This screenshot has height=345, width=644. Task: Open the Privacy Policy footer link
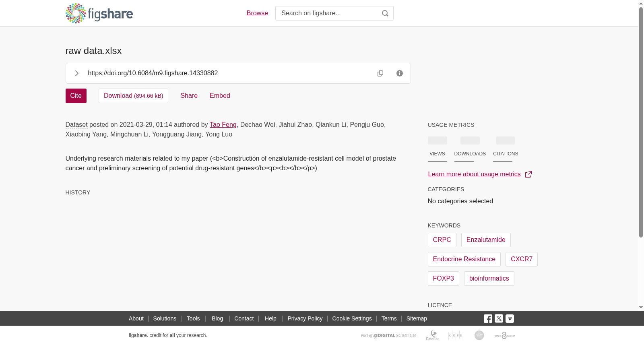305,318
